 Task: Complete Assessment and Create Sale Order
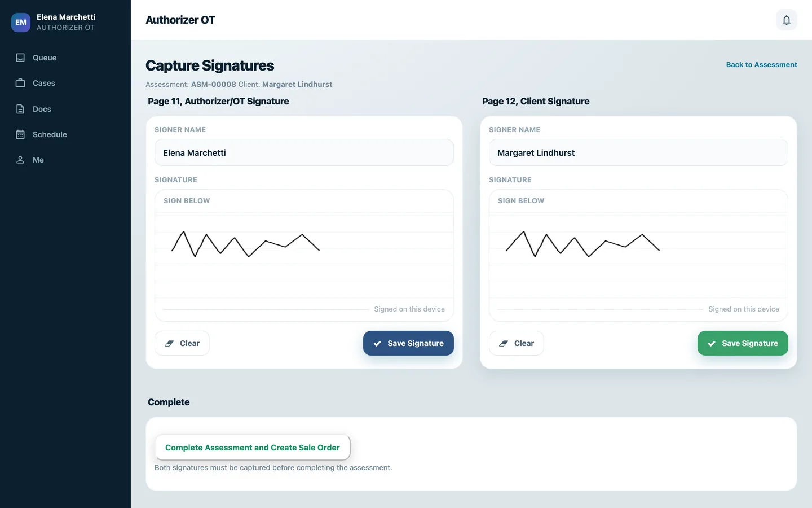pyautogui.click(x=253, y=448)
